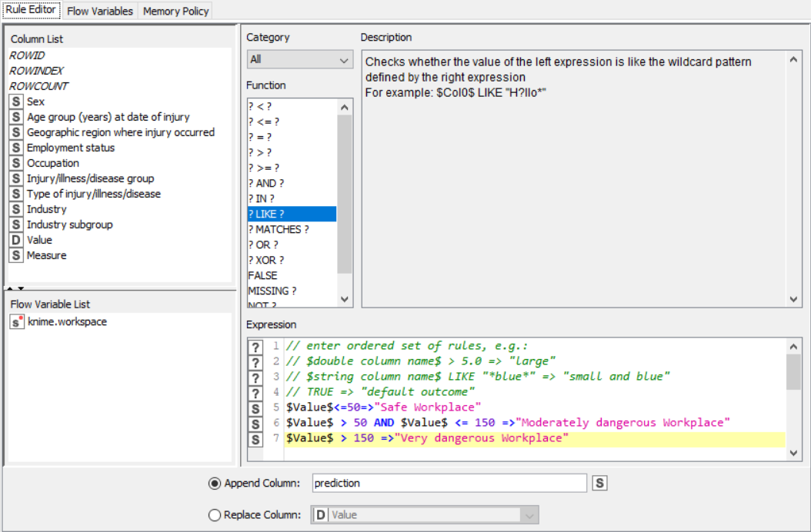
Task: Select the Measure column name
Action: 46,255
